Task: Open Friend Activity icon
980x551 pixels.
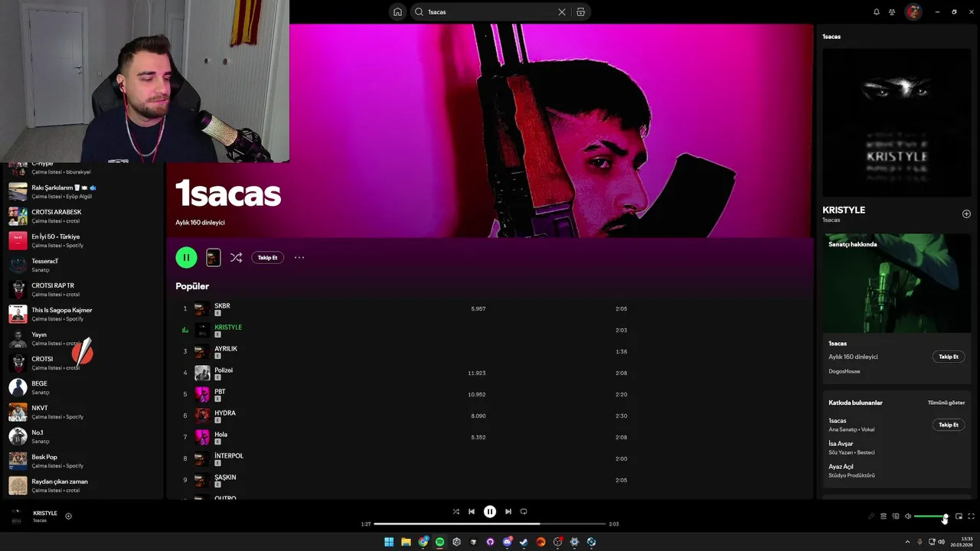Action: 892,11
